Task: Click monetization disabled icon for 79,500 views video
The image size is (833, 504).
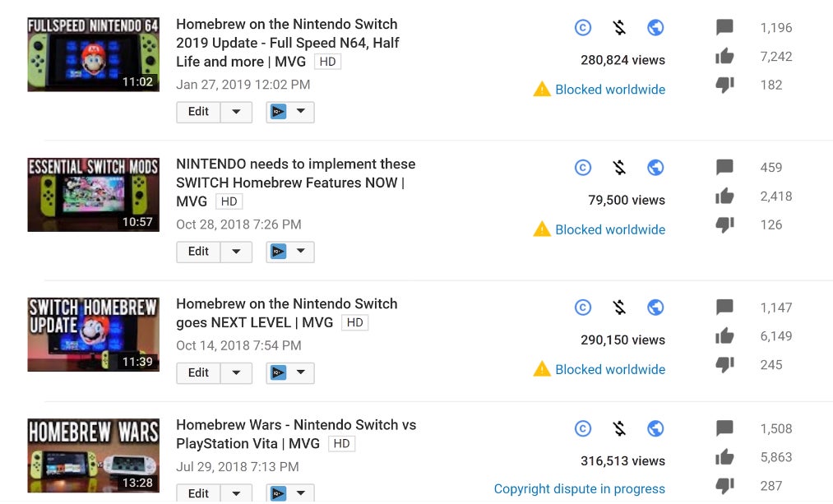Action: (619, 168)
